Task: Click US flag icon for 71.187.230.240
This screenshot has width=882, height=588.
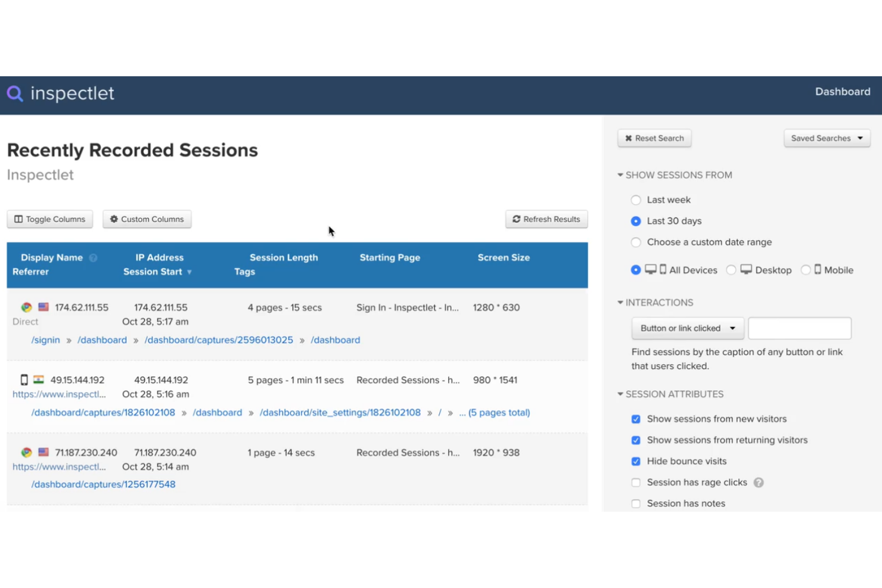Action: coord(44,452)
